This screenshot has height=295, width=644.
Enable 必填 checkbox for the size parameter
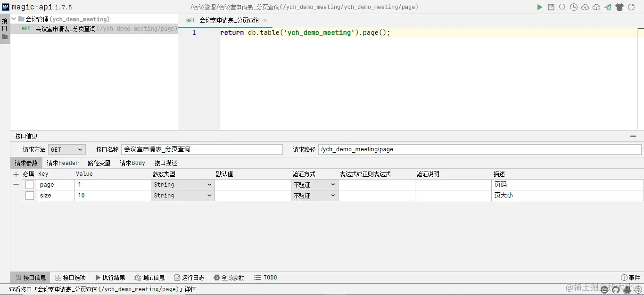point(29,195)
